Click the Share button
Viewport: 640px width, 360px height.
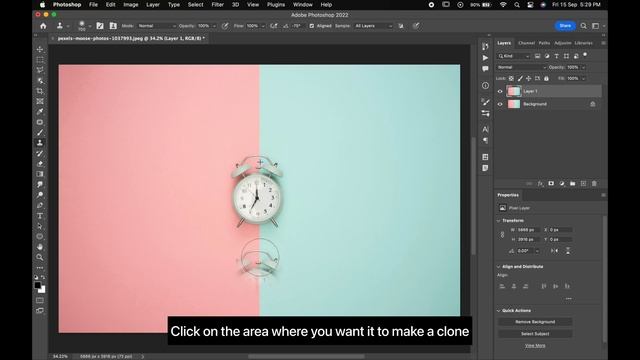tap(565, 26)
